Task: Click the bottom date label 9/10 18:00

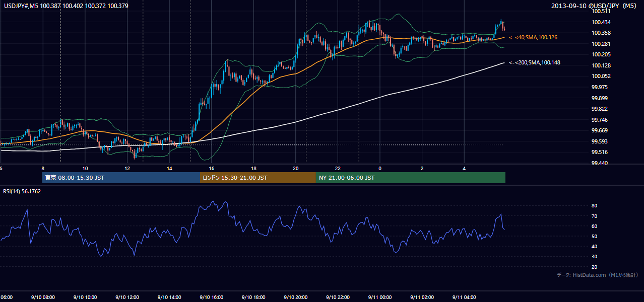Action: 253,297
